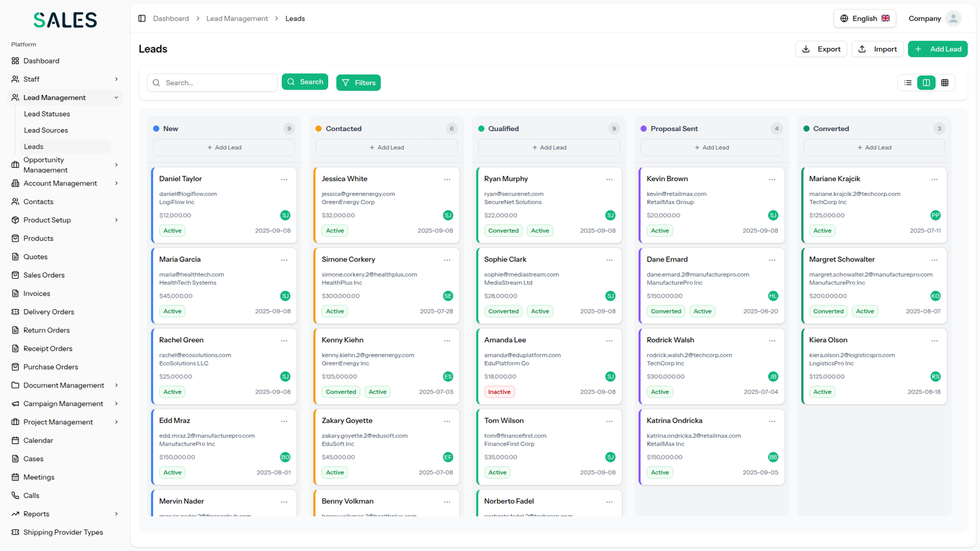Go to Invoices in the sidebar
The image size is (980, 551).
pyautogui.click(x=37, y=293)
